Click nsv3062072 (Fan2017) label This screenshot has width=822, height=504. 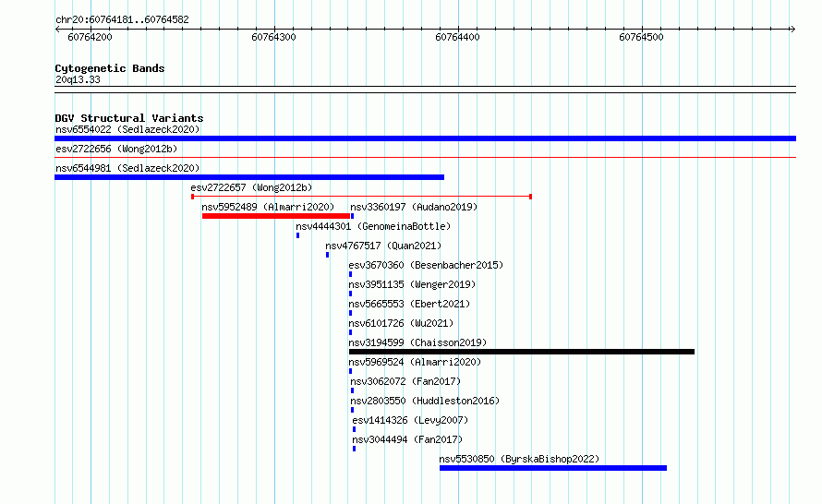point(405,381)
